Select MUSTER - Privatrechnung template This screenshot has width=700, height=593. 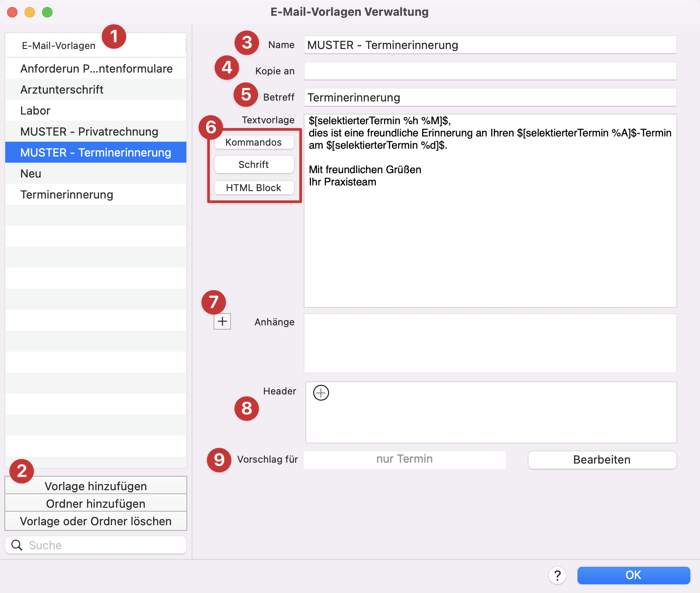tap(96, 132)
